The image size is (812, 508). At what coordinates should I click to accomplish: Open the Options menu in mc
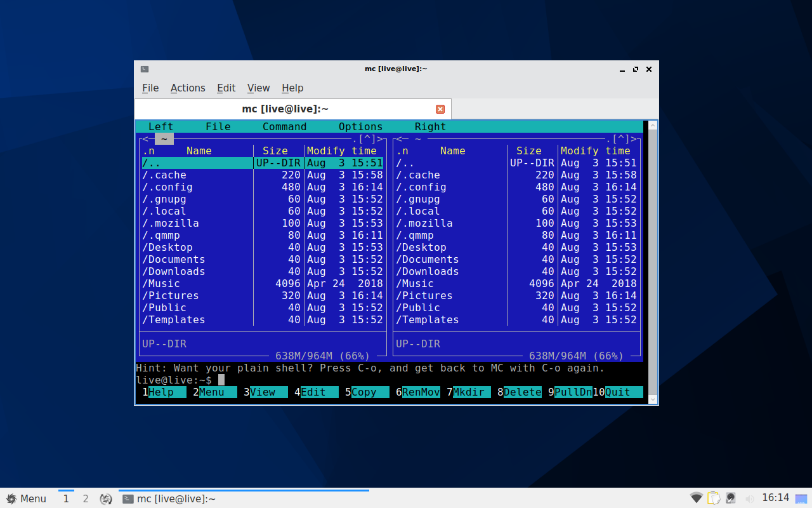pos(360,127)
